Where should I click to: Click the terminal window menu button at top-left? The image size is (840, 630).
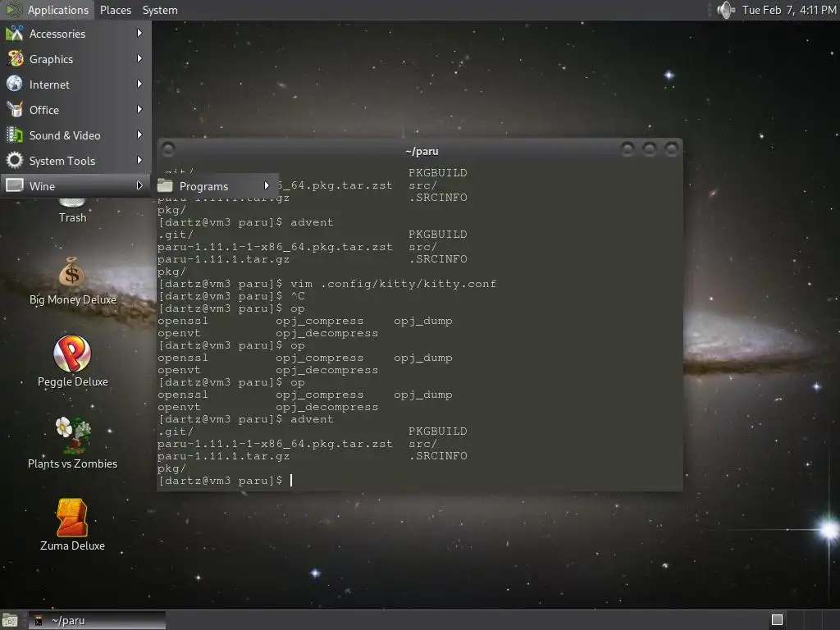pos(168,149)
